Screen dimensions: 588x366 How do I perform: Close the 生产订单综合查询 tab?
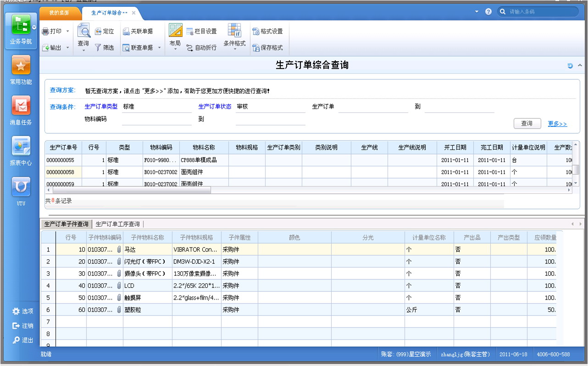133,13
